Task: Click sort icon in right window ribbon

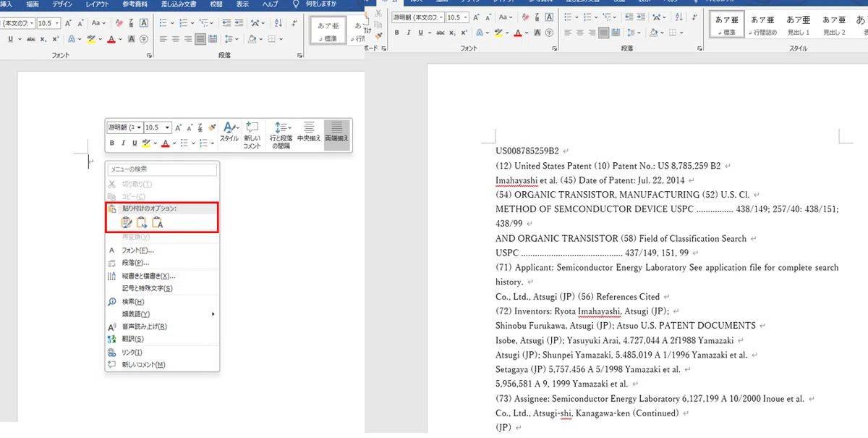Action: pyautogui.click(x=679, y=17)
